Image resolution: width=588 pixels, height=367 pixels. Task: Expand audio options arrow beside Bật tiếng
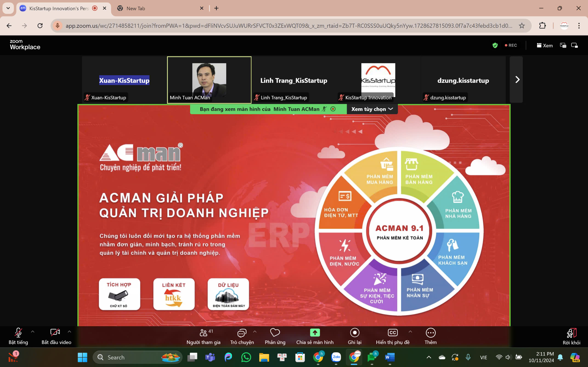[x=33, y=332]
